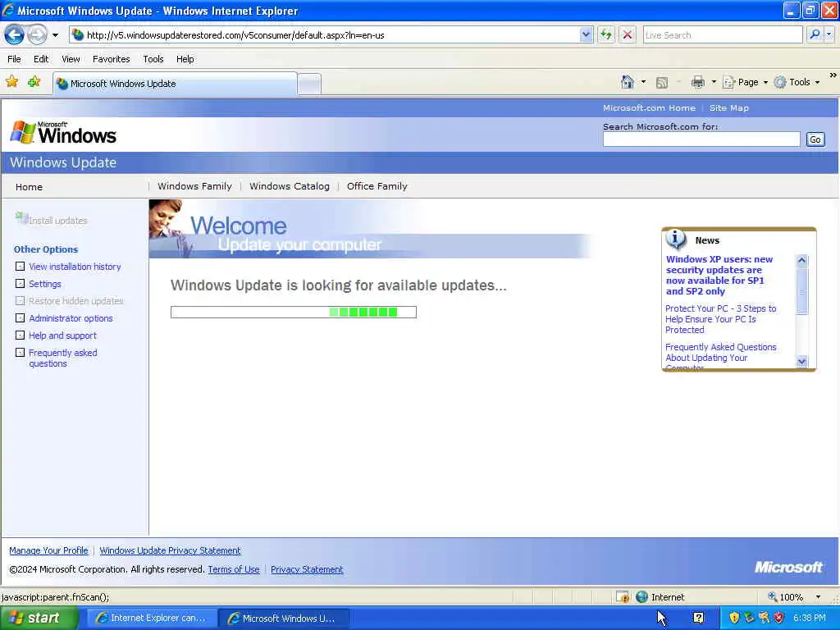This screenshot has height=630, width=840.
Task: Open Windows XP users security updates news
Action: pyautogui.click(x=719, y=276)
